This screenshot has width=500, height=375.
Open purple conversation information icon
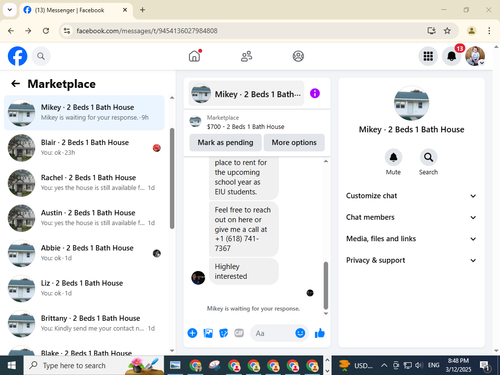tap(315, 93)
